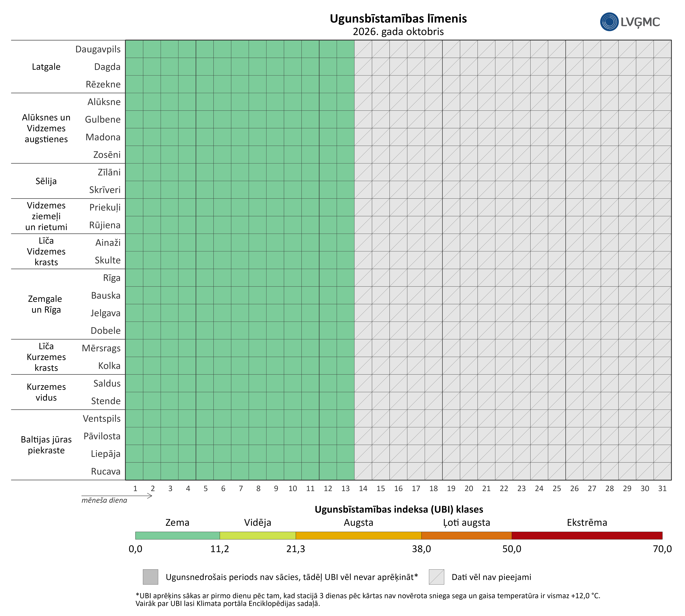Image resolution: width=685 pixels, height=616 pixels.
Task: Click the 'Rucava' station label
Action: [106, 471]
